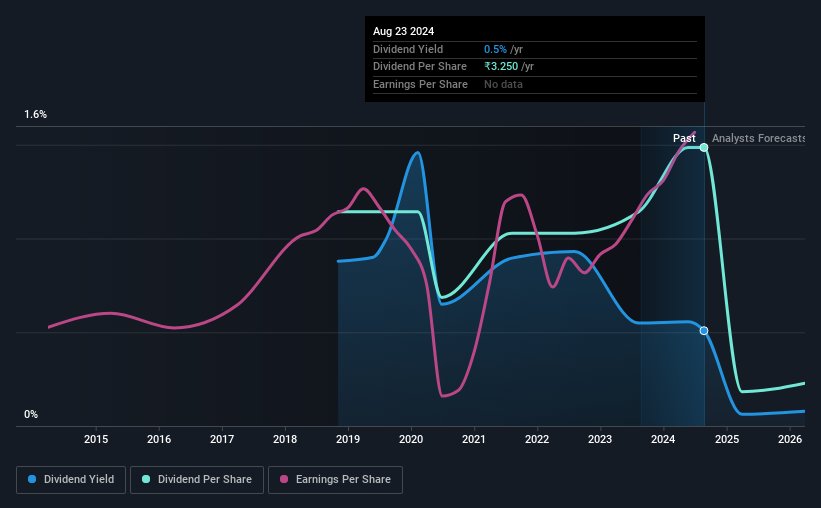Click the Aug 23 2024 tooltip date
Viewport: 821px width, 508px height.
point(403,31)
